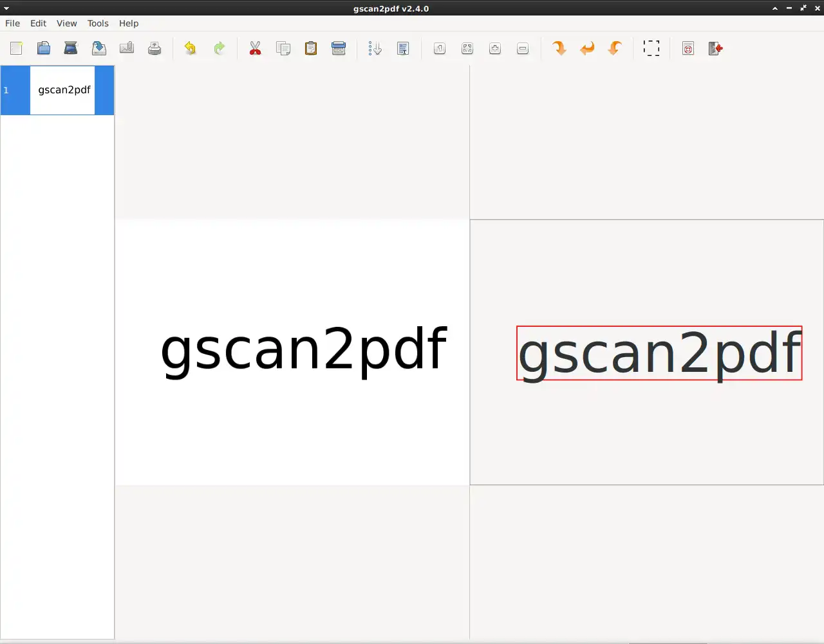
Task: Open the View menu
Action: 67,23
